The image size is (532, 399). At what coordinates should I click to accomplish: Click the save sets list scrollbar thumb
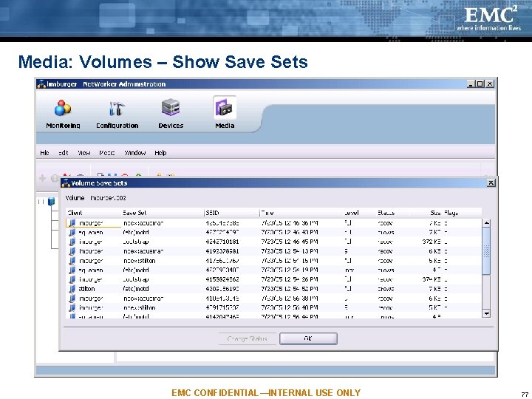pyautogui.click(x=486, y=250)
